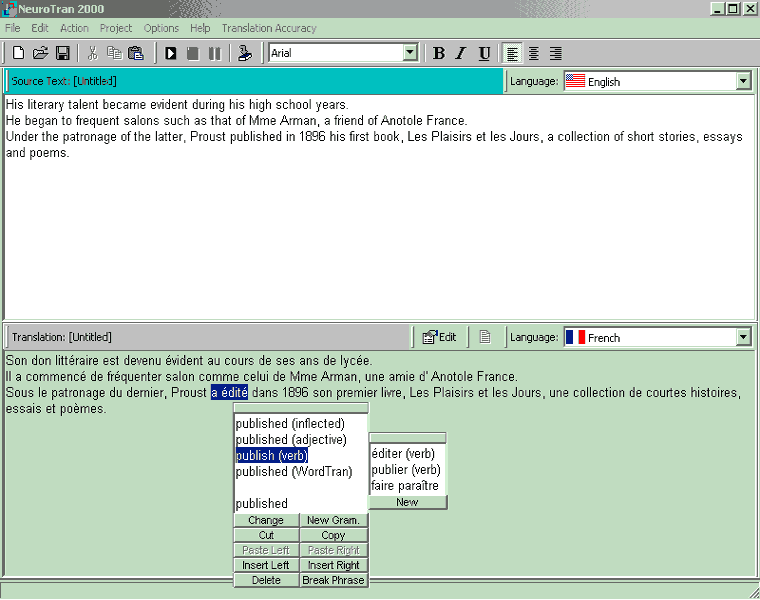The width and height of the screenshot is (760, 600).
Task: Click the Paste clipboard icon
Action: pos(136,53)
